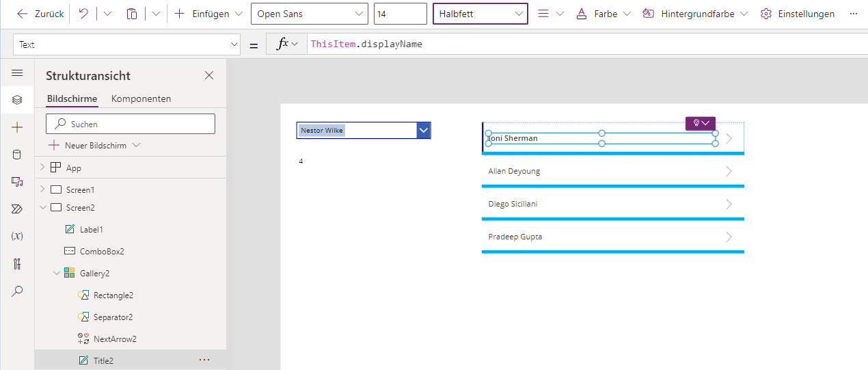This screenshot has height=370, width=868.
Task: Select Gallery2 in the tree
Action: coord(95,273)
